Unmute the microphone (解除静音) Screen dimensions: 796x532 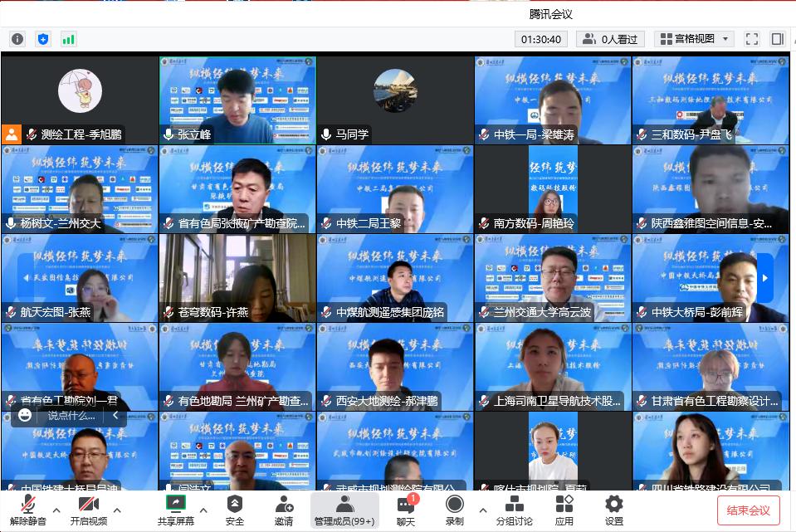27,510
